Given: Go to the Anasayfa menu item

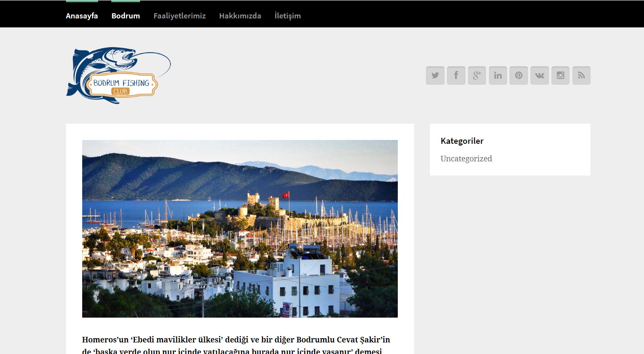Looking at the screenshot, I should (x=82, y=16).
